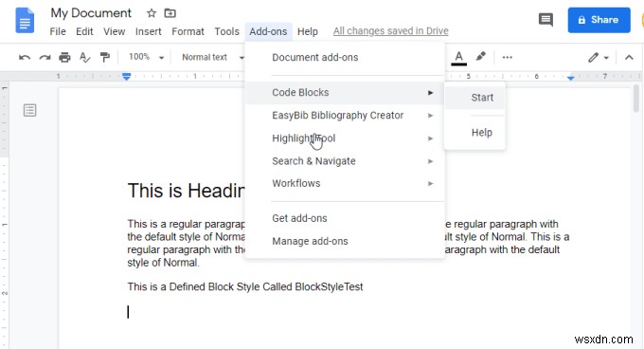Activate the paint format tool
This screenshot has height=349, width=644.
point(105,57)
